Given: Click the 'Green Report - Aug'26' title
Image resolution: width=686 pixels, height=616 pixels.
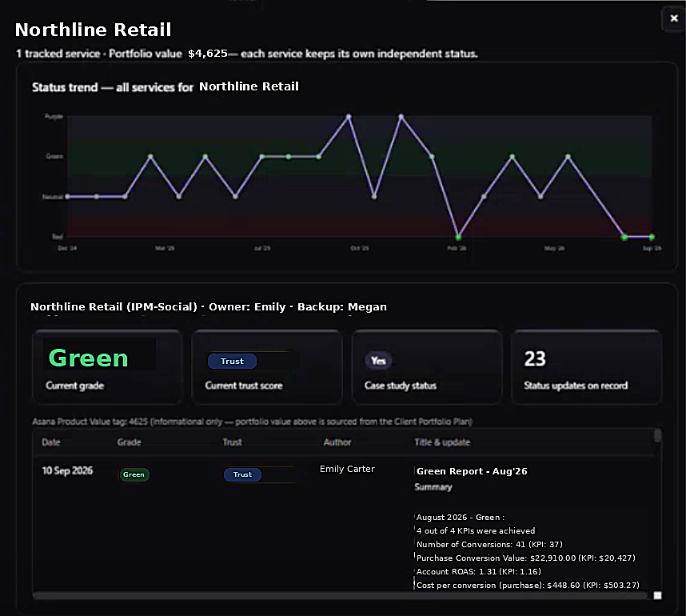Looking at the screenshot, I should (x=472, y=471).
